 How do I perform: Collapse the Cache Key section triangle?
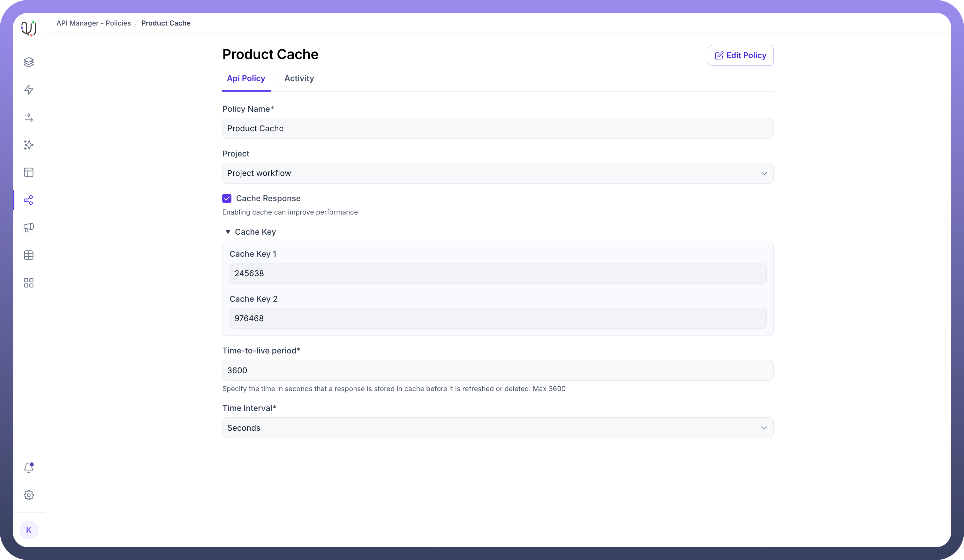[228, 232]
